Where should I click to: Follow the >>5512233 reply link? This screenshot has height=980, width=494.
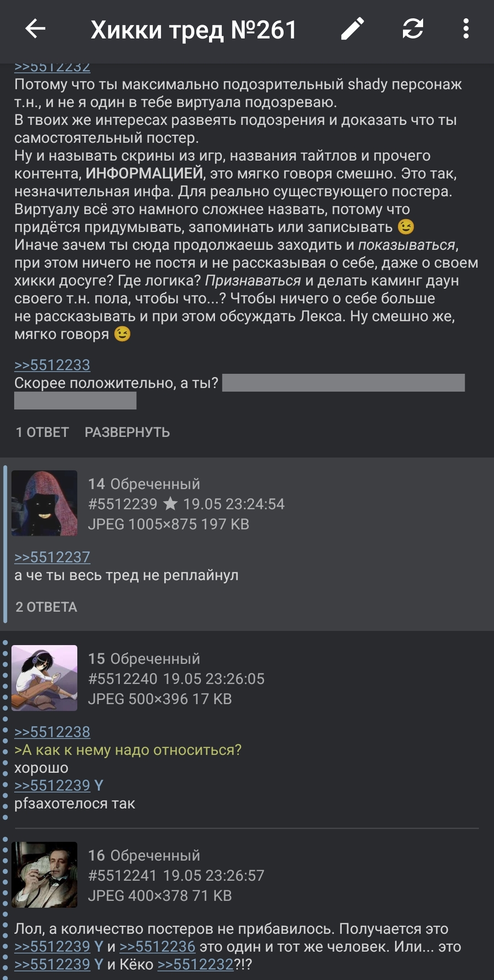point(52,365)
